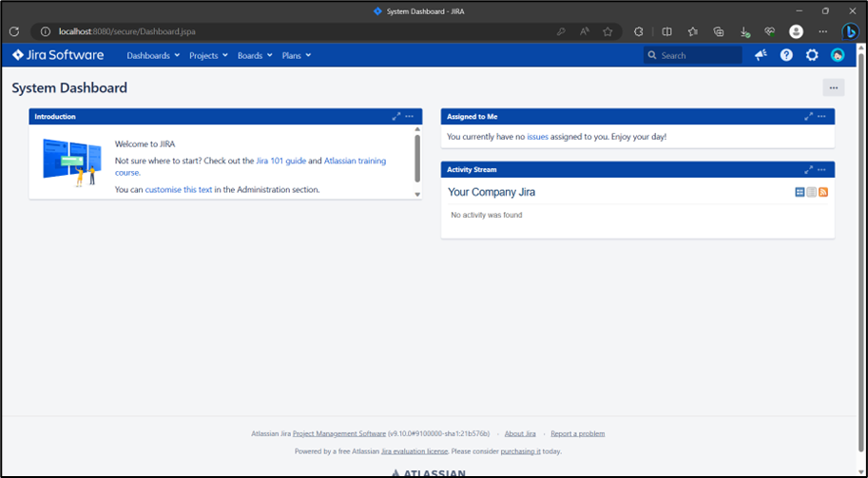Viewport: 868px width, 478px height.
Task: Open the password key icon in address bar
Action: coord(561,31)
